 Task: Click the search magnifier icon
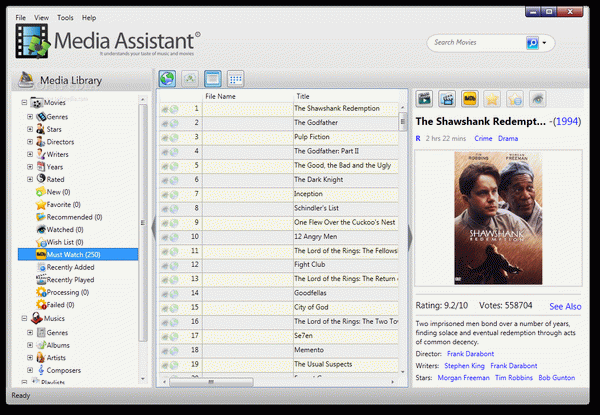point(532,43)
